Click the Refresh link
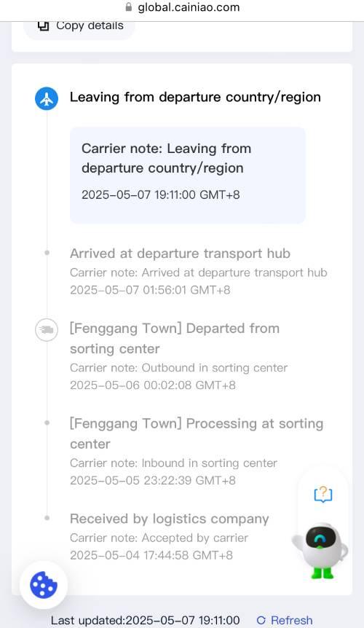Viewport: 364px width, 628px height. 292,621
